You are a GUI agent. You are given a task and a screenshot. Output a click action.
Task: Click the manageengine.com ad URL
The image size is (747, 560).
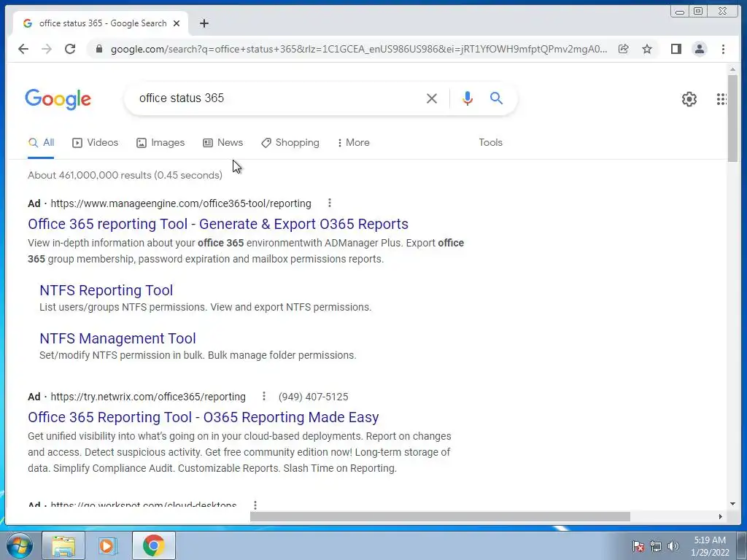(181, 203)
